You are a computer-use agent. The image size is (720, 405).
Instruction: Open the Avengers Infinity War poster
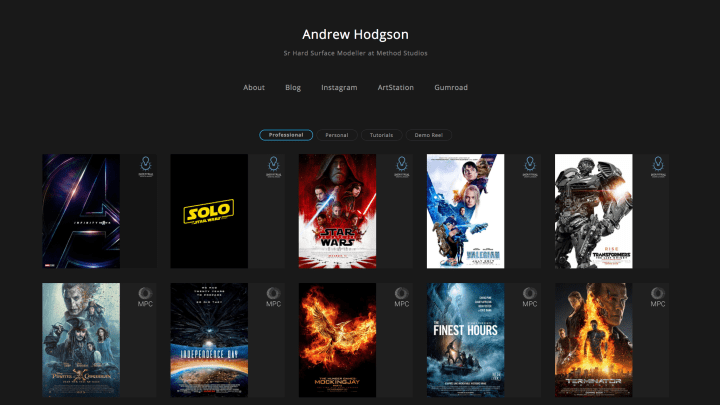click(x=81, y=211)
